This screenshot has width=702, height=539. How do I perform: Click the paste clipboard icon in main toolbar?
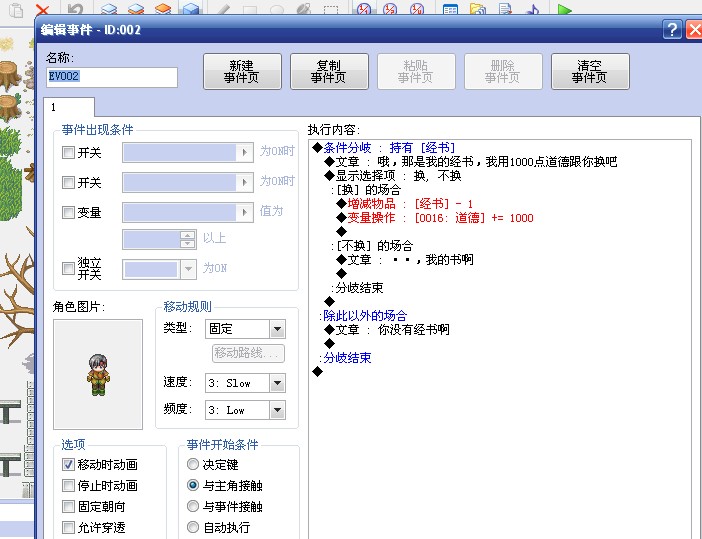[x=17, y=9]
